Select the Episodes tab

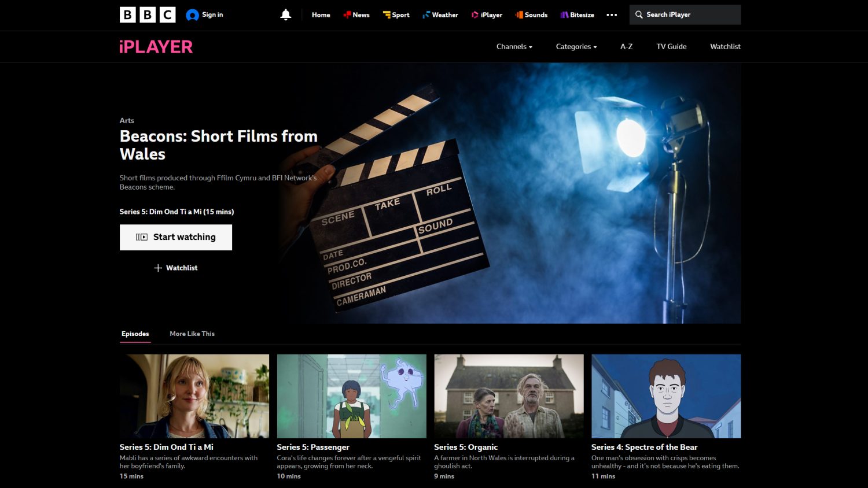[135, 334]
